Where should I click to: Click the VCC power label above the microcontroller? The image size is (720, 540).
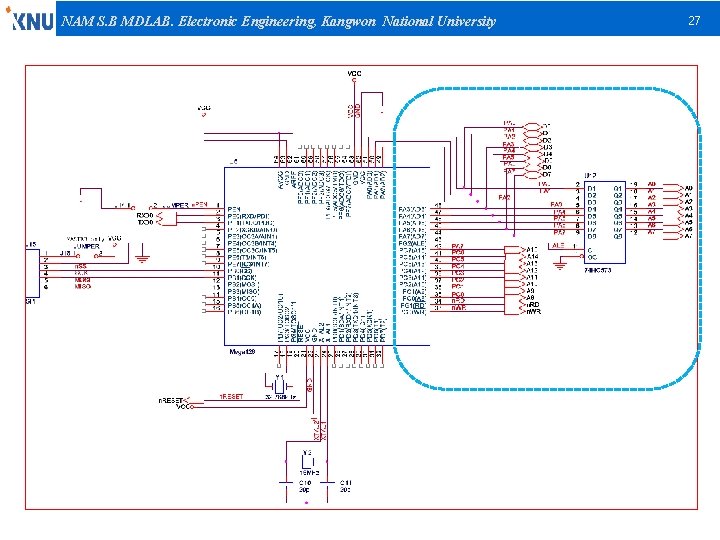[x=354, y=73]
